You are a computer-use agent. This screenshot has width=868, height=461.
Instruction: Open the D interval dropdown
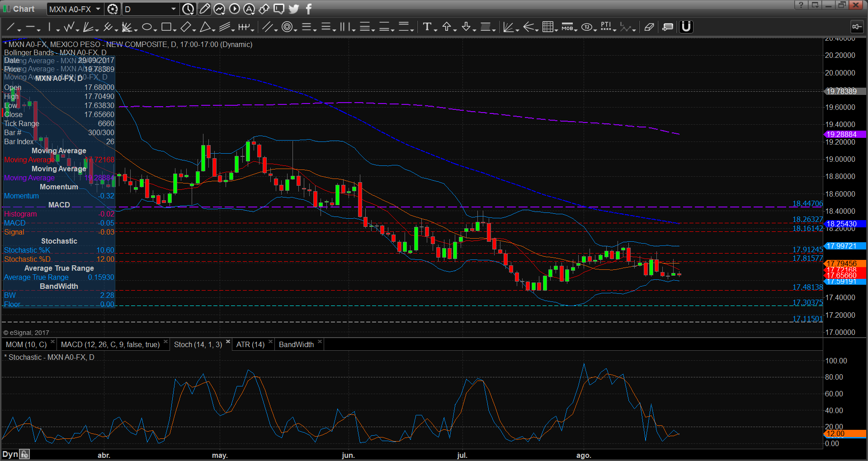173,9
